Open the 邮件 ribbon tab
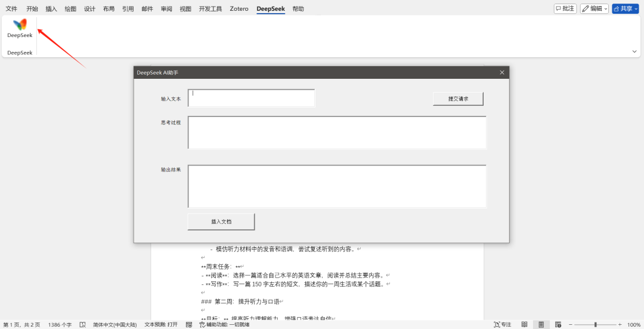The width and height of the screenshot is (644, 329). (x=147, y=8)
